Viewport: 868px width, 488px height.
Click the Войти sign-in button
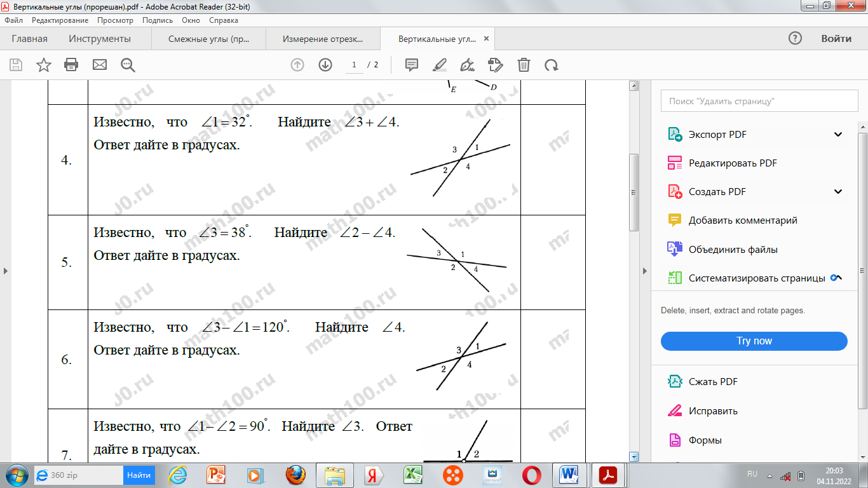[836, 38]
